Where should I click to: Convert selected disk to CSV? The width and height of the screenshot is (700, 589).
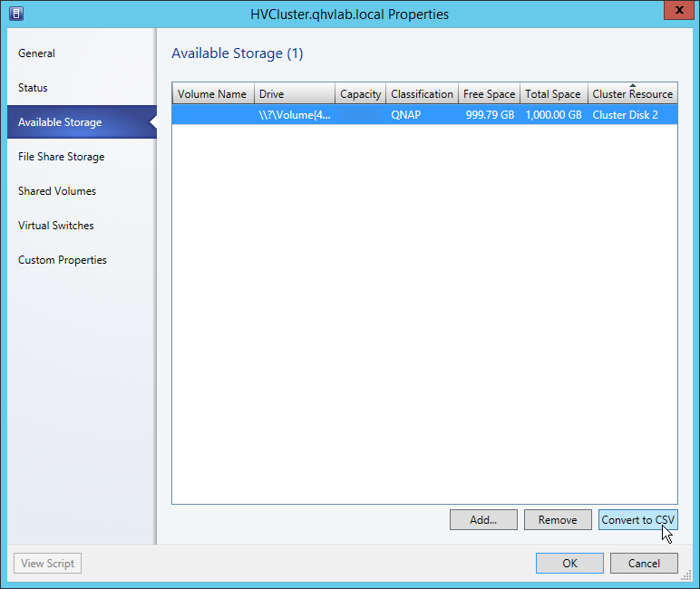coord(637,520)
